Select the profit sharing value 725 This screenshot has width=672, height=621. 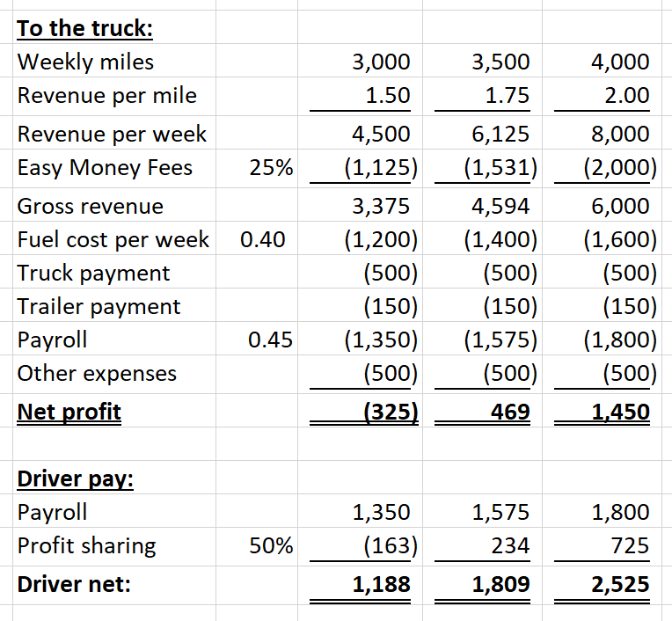point(630,545)
